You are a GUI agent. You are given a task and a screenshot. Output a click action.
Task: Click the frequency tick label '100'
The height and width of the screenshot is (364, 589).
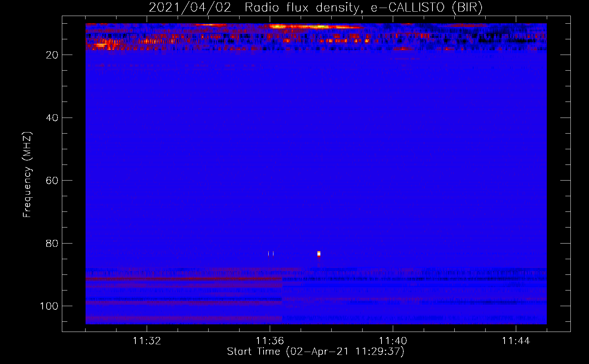tap(49, 306)
